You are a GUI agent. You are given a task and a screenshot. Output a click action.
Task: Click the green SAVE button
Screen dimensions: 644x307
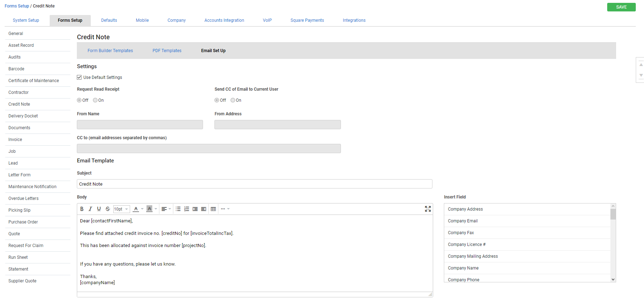pyautogui.click(x=621, y=7)
